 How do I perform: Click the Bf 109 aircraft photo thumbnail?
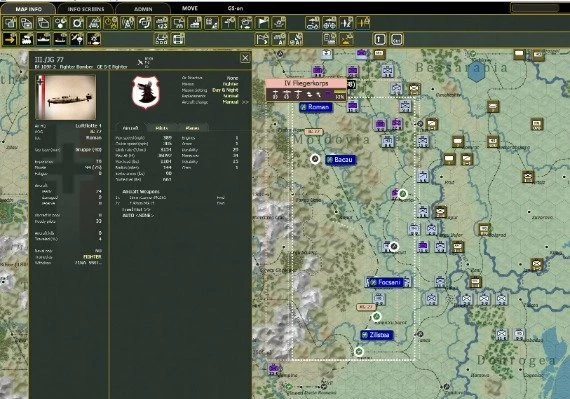tap(66, 97)
